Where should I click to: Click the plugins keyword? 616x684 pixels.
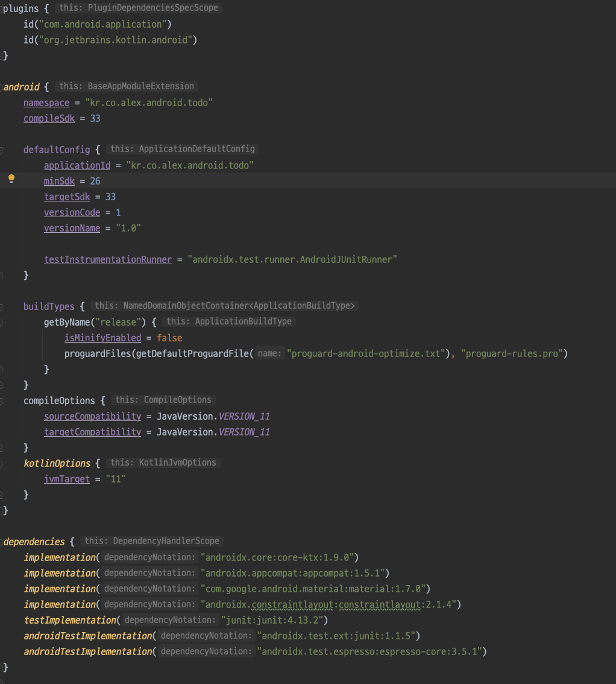[x=21, y=8]
